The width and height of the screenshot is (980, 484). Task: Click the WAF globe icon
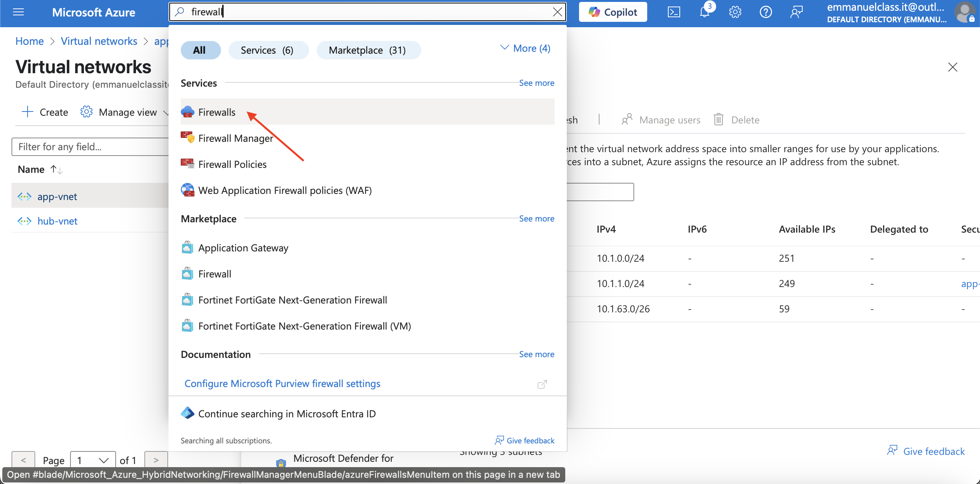[187, 190]
